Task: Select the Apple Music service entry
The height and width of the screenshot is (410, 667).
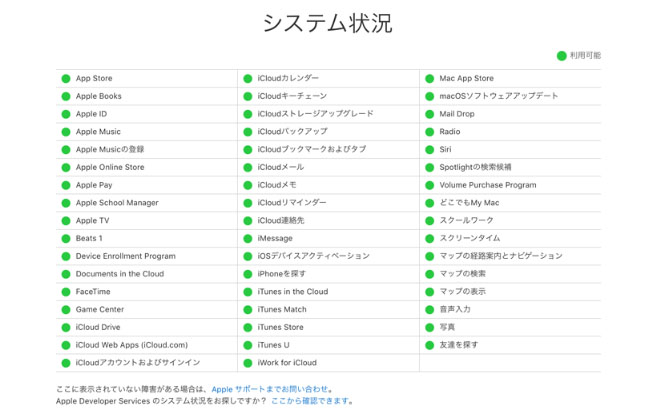Action: click(x=98, y=131)
